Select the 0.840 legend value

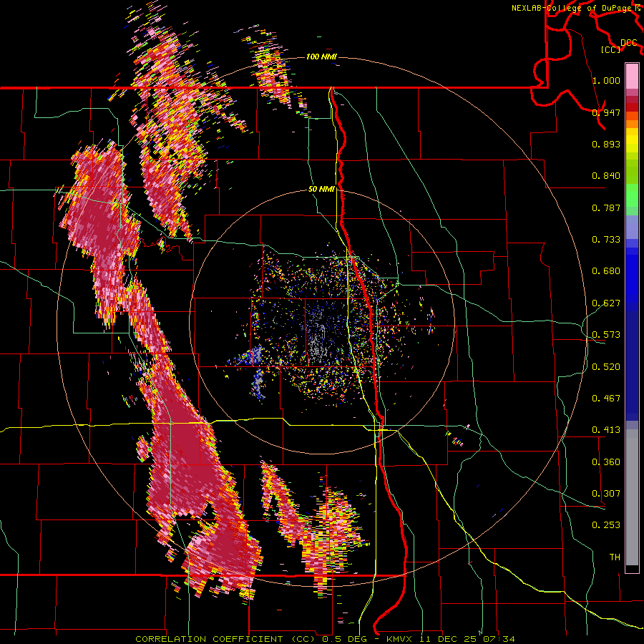[606, 176]
